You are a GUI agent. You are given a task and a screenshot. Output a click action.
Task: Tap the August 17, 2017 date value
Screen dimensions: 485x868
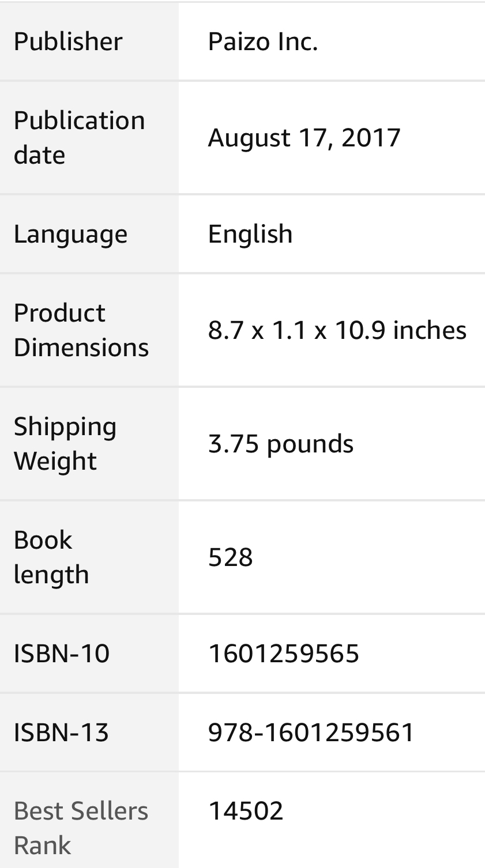coord(304,138)
